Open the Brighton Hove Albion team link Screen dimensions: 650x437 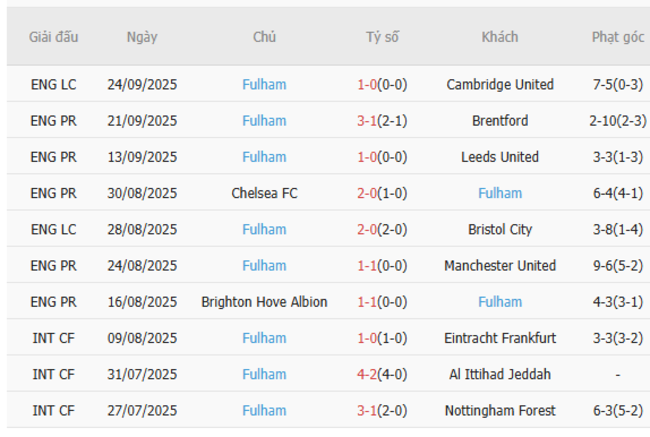click(264, 302)
